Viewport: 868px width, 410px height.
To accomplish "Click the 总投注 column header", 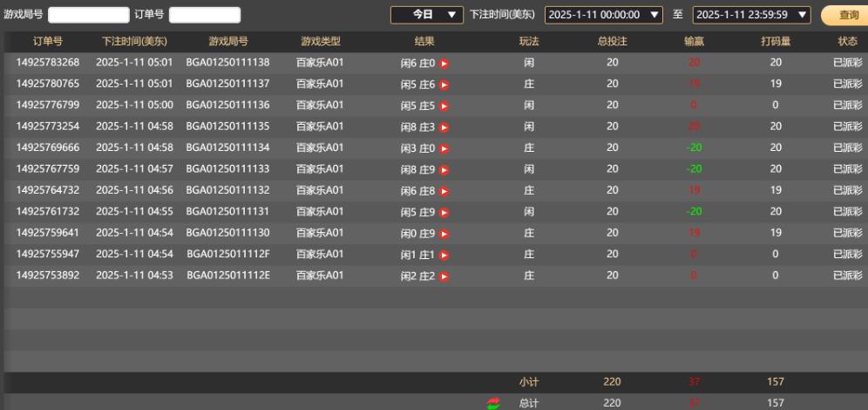I will (613, 42).
